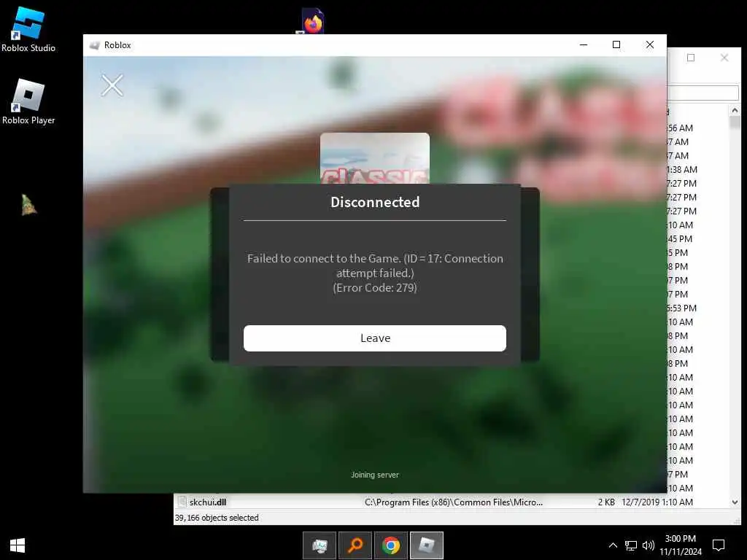Click the 39,166 objects selected status text
The width and height of the screenshot is (747, 560).
217,518
